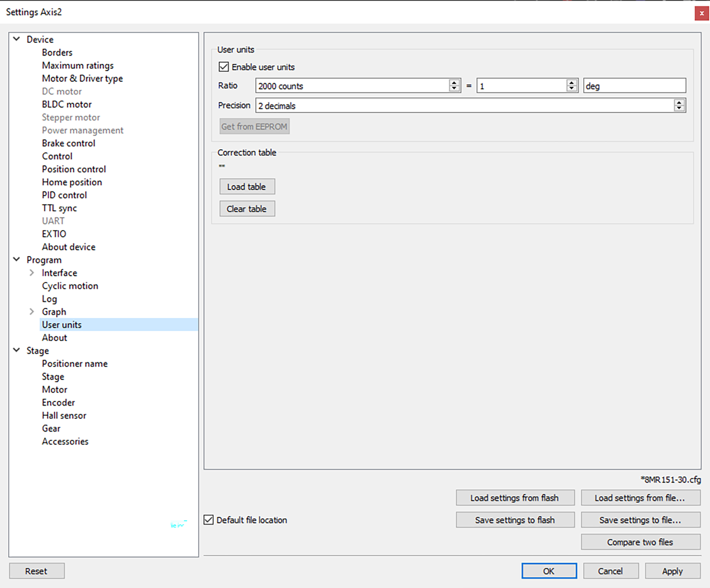
Task: Collapse the Device tree section
Action: (x=17, y=39)
